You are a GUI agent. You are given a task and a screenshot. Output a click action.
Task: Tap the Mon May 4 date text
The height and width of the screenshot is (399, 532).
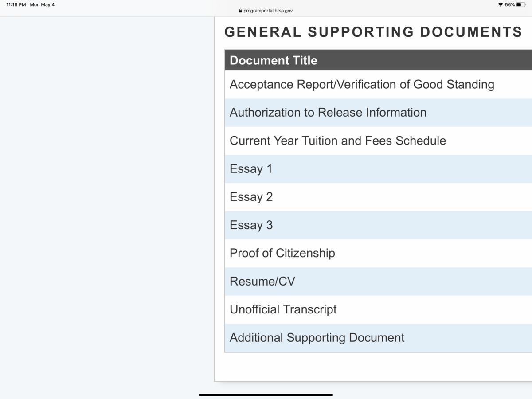tap(42, 5)
